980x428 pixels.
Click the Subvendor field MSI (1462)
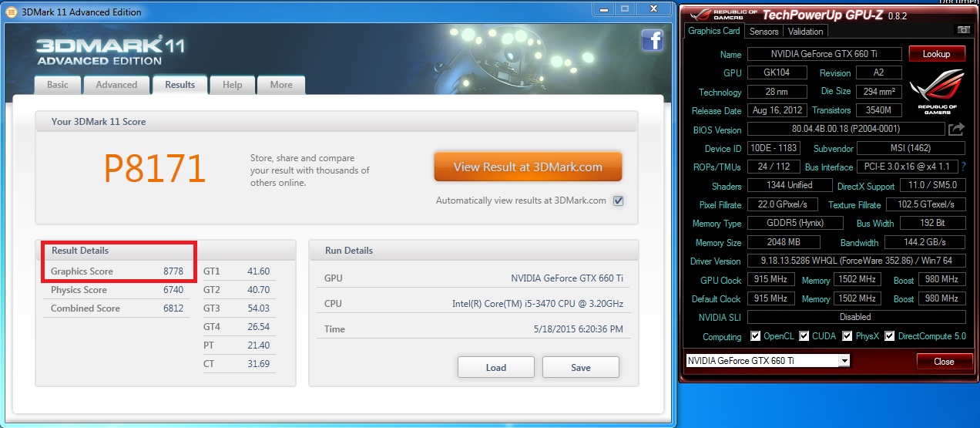pyautogui.click(x=910, y=148)
